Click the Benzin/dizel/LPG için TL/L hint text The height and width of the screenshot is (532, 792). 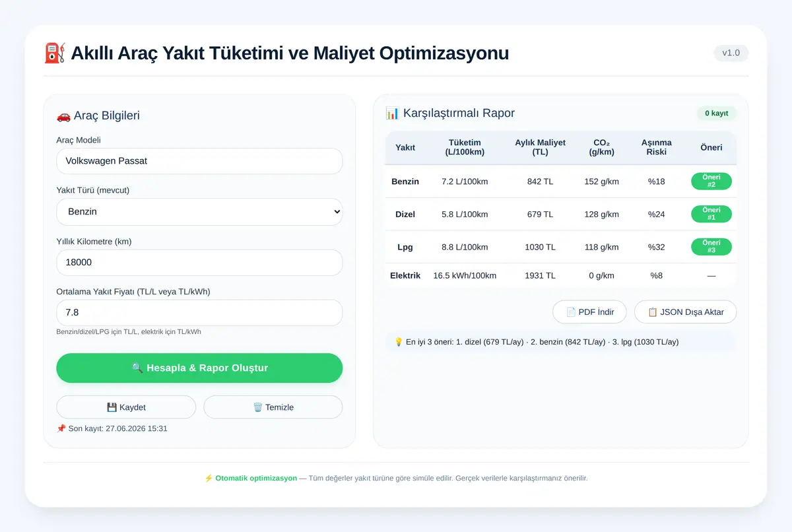(x=129, y=331)
